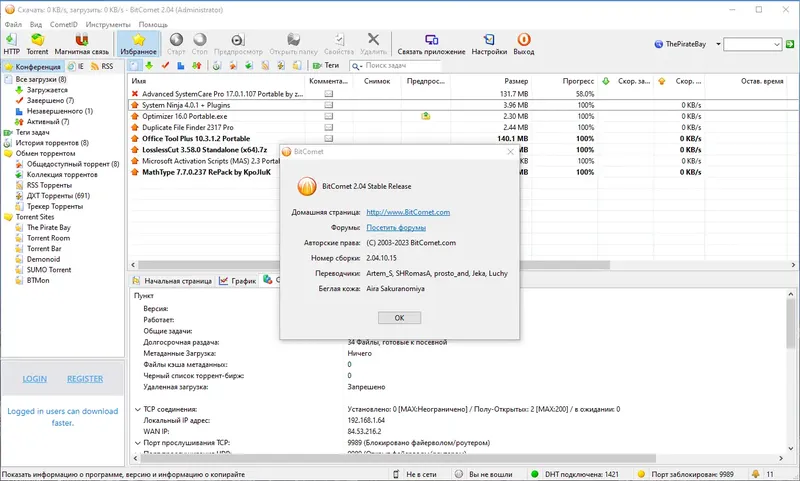Open the Вид menu

pyautogui.click(x=36, y=24)
